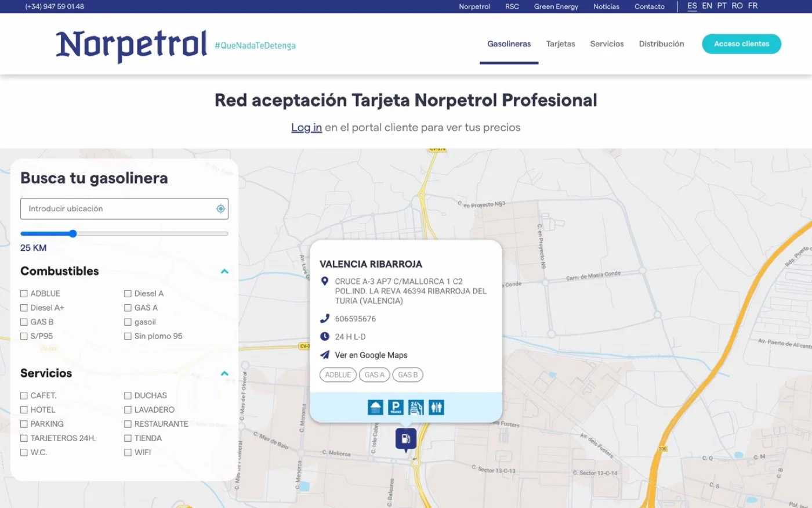Click the GAS B tag in station card

(408, 375)
